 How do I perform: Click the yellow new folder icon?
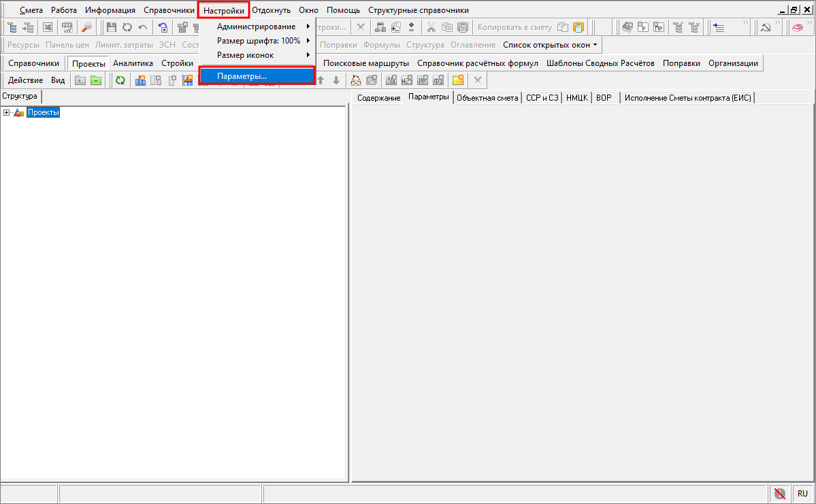tap(458, 80)
